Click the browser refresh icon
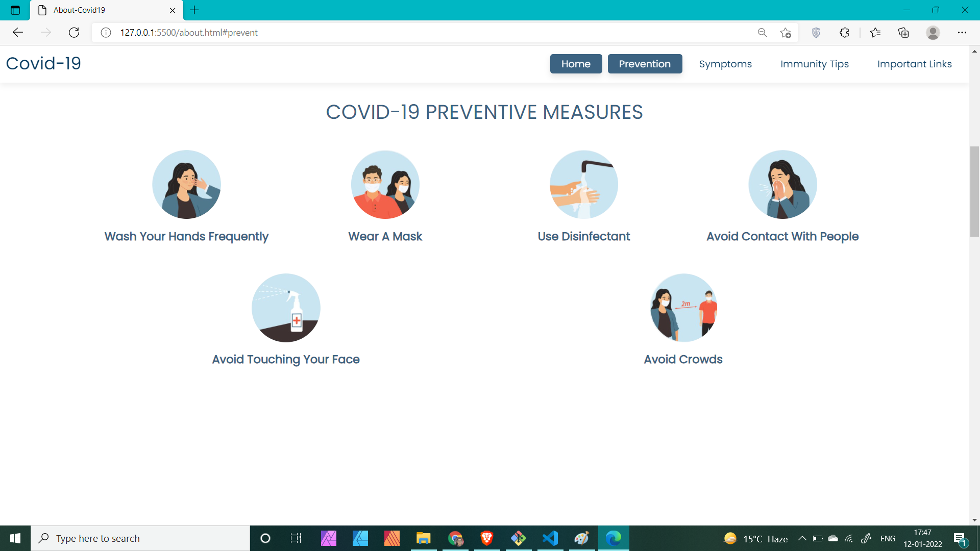Screen dimensions: 980x551 point(74,33)
